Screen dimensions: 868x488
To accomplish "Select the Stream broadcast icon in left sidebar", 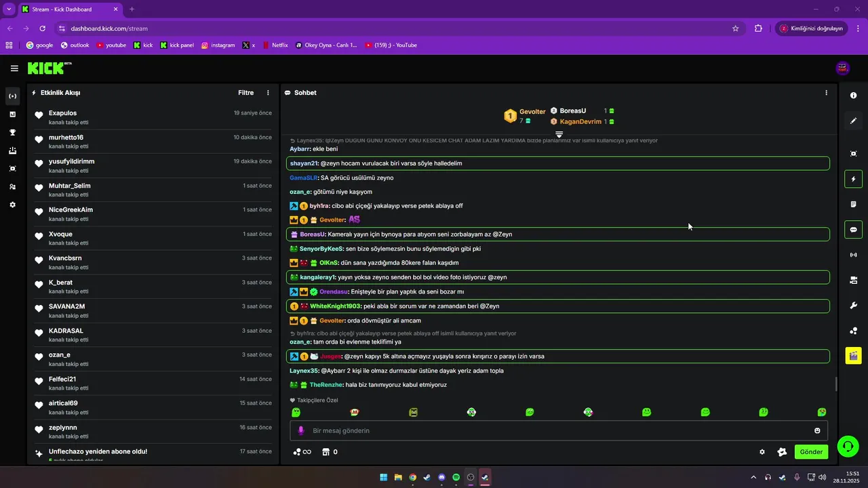I will [x=12, y=96].
